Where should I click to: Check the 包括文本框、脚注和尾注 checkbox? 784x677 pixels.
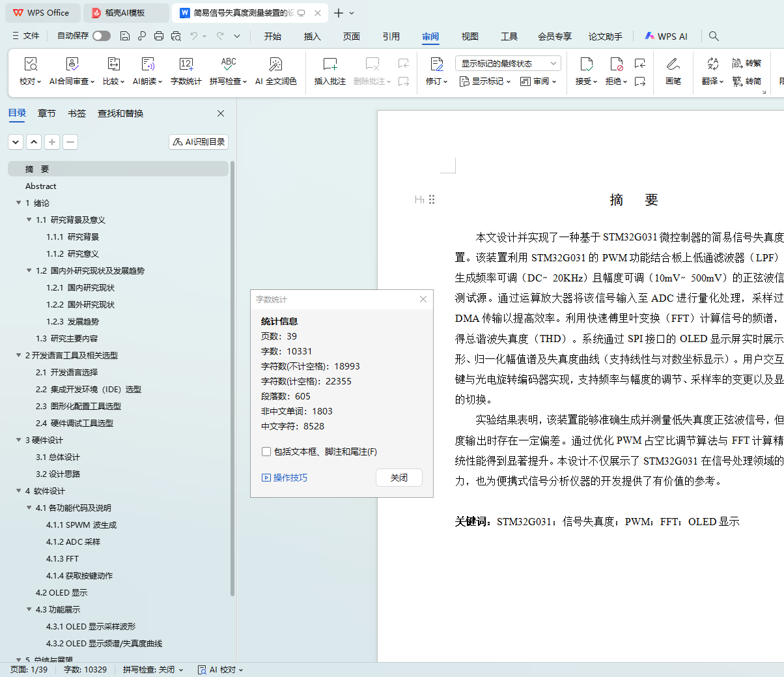pyautogui.click(x=266, y=452)
